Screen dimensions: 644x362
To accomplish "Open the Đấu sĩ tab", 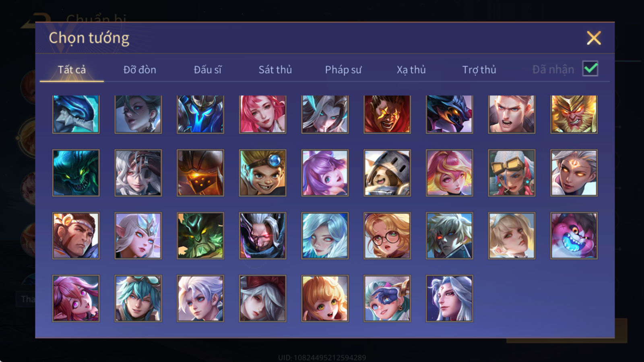I will 208,70.
